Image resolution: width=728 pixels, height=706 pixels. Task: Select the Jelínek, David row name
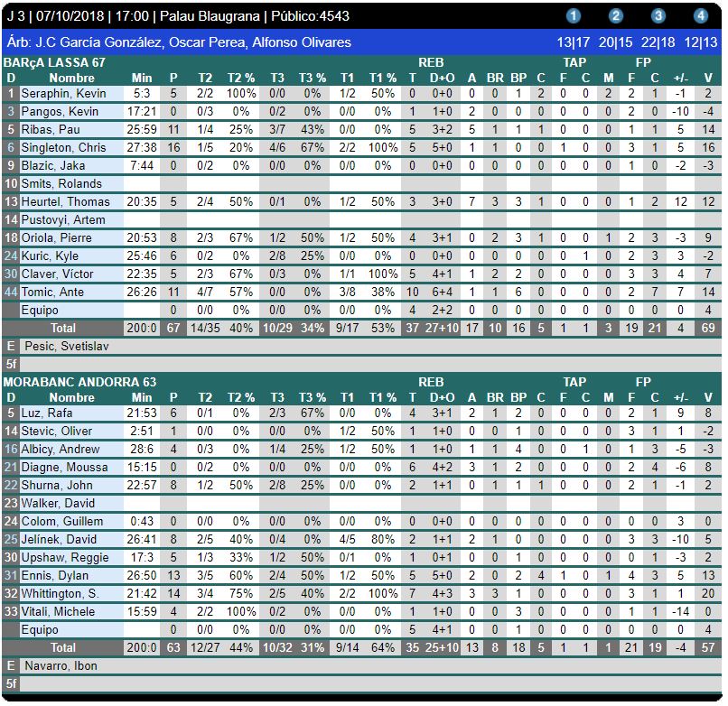pos(59,540)
